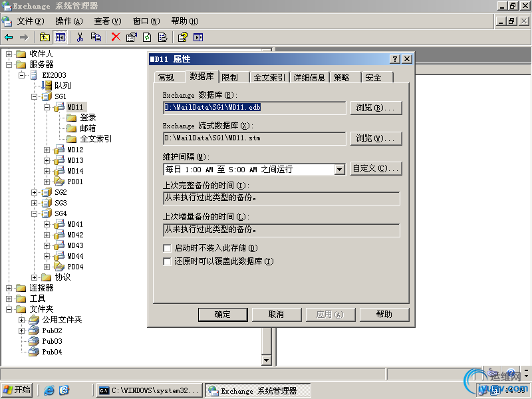This screenshot has height=399, width=532.
Task: Click the dialog's ? context help icon
Action: pos(395,59)
